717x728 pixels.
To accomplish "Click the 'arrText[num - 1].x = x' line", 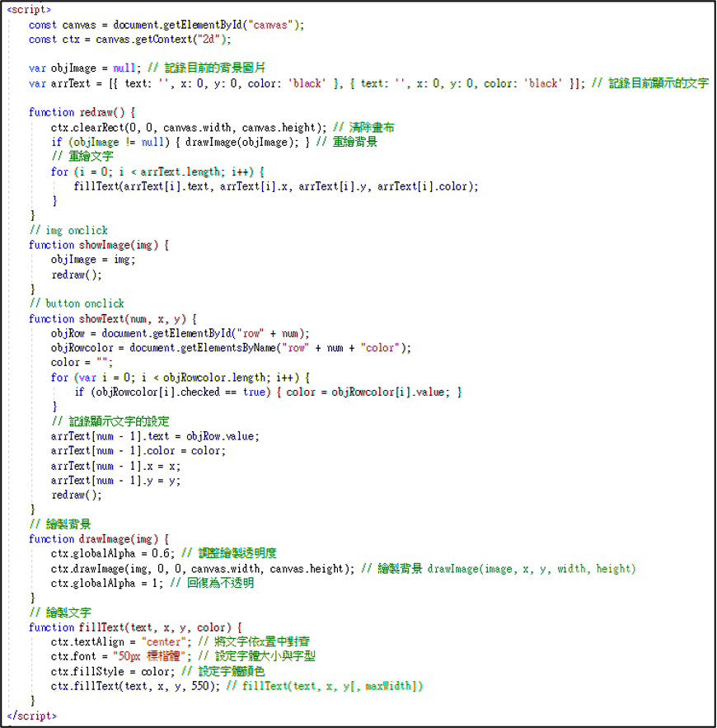I will click(115, 466).
